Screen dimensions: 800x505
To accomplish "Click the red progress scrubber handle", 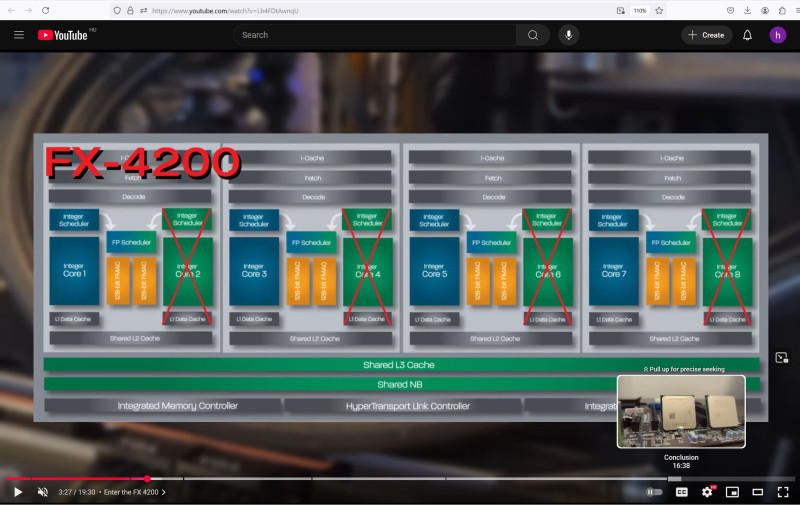I will tap(147, 478).
